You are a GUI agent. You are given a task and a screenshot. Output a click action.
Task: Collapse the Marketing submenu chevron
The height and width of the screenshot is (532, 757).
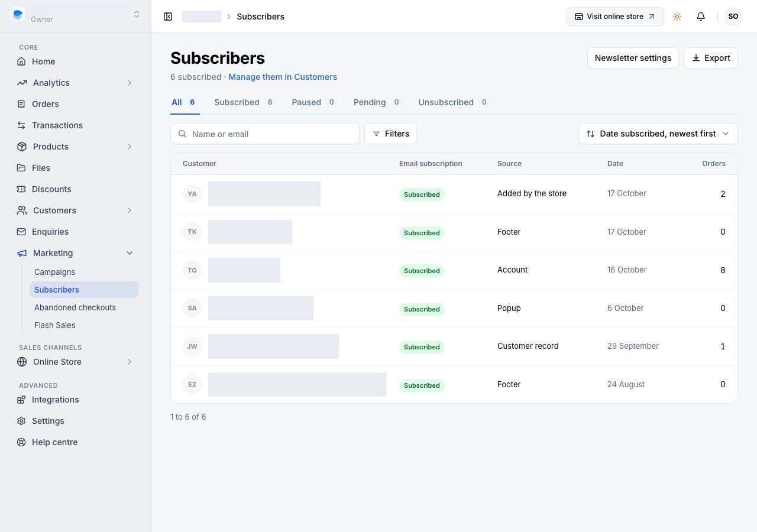pos(130,253)
